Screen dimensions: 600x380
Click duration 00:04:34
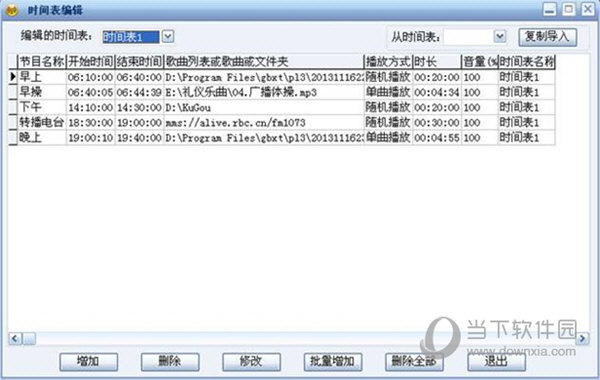tap(437, 92)
